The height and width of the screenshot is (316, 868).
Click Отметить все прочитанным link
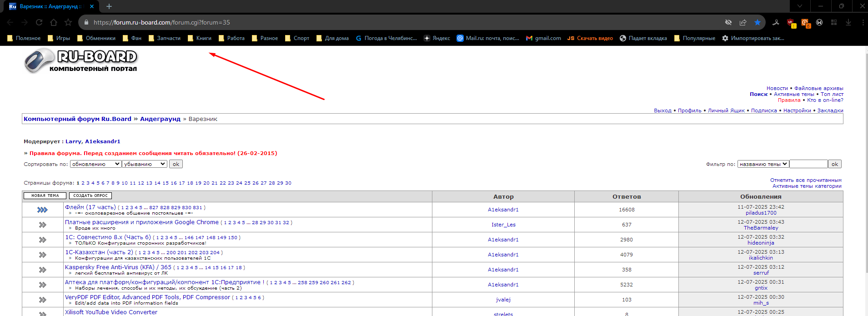[806, 180]
